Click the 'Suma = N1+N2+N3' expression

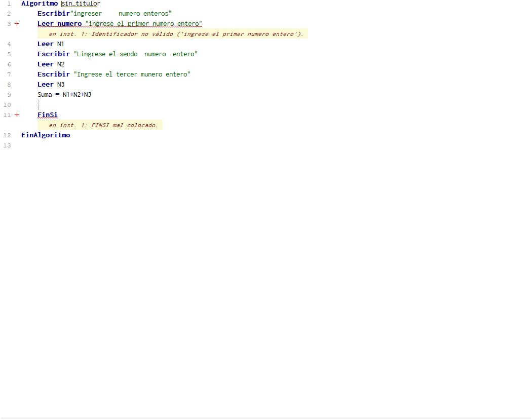tap(64, 95)
